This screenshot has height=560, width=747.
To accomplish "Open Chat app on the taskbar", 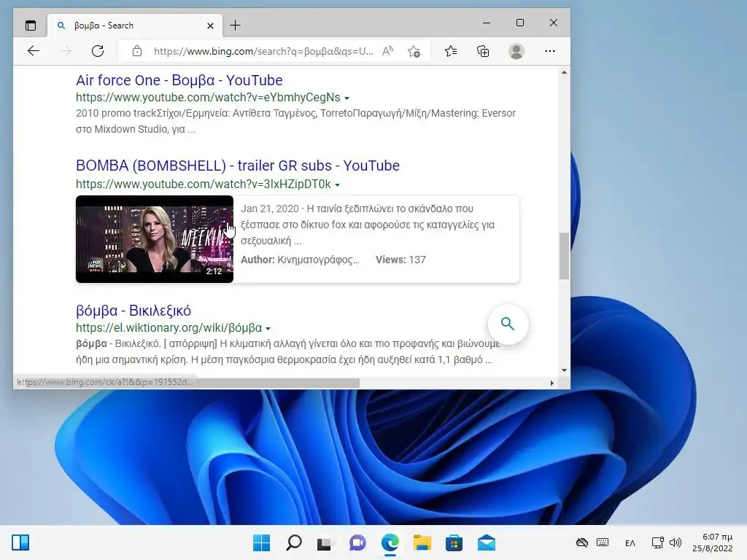I will coord(357,542).
